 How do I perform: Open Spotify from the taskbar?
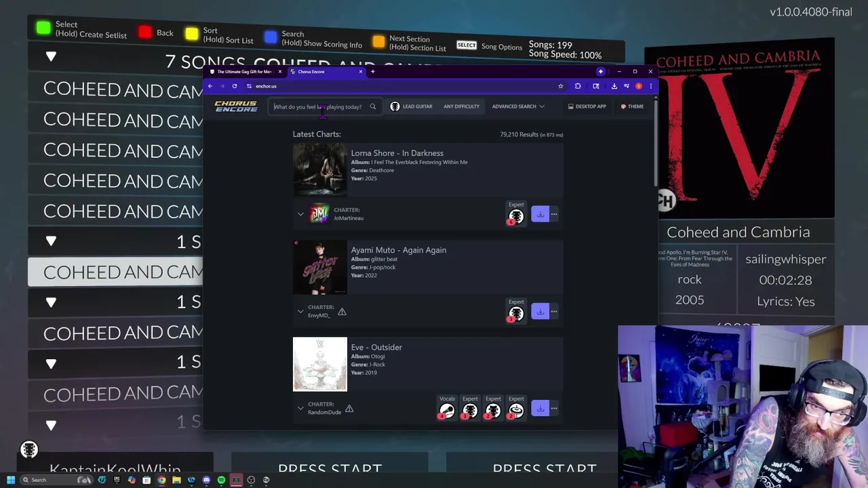[x=221, y=480]
